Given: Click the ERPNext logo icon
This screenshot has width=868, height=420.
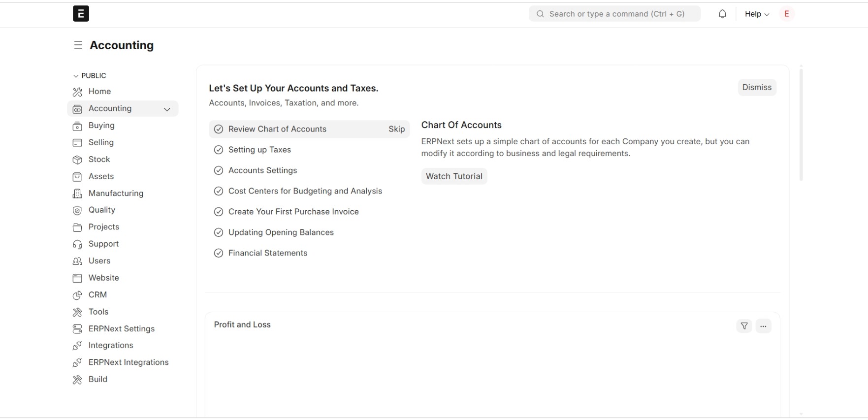Looking at the screenshot, I should [x=81, y=13].
